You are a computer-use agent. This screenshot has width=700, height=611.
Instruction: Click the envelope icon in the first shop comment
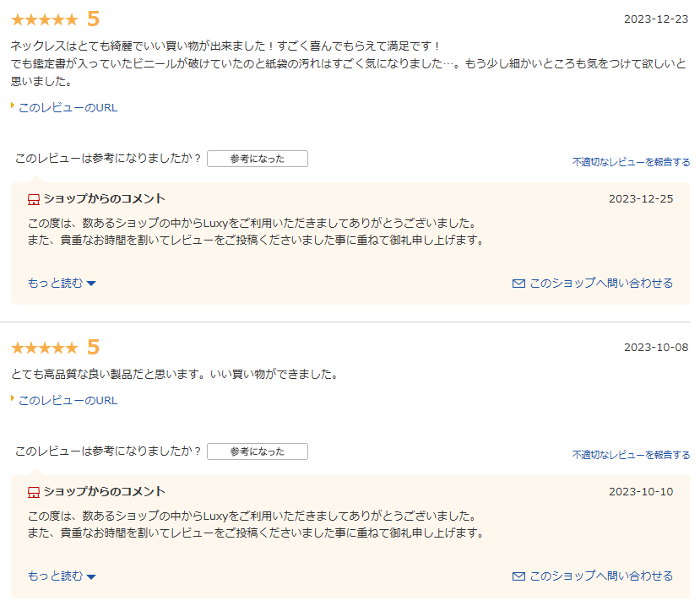coord(518,284)
